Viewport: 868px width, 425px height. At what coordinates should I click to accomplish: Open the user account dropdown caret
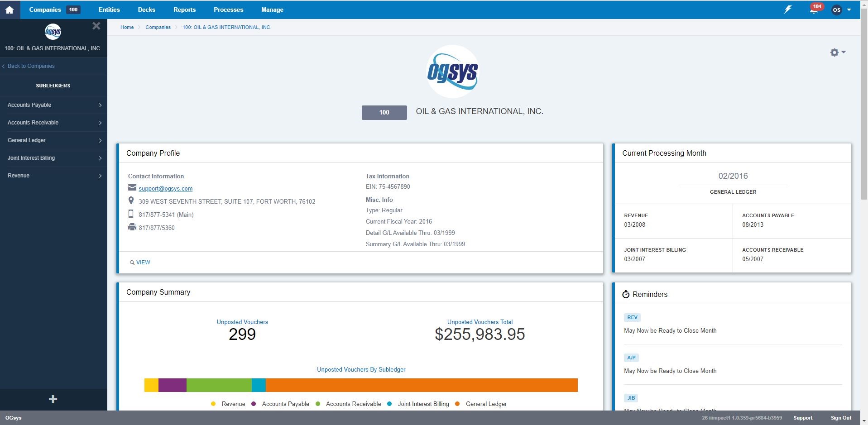click(849, 10)
